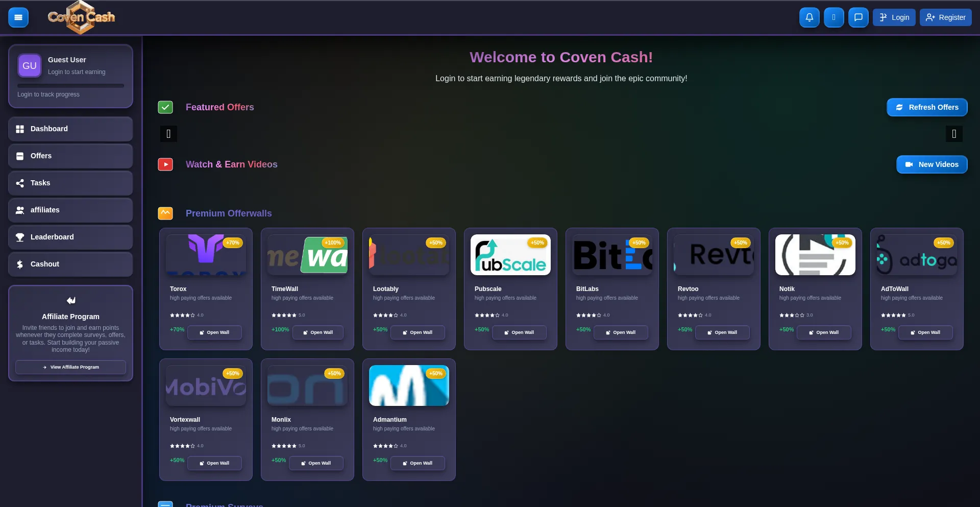This screenshot has width=980, height=507.
Task: Open the hamburger menu button
Action: [x=18, y=17]
